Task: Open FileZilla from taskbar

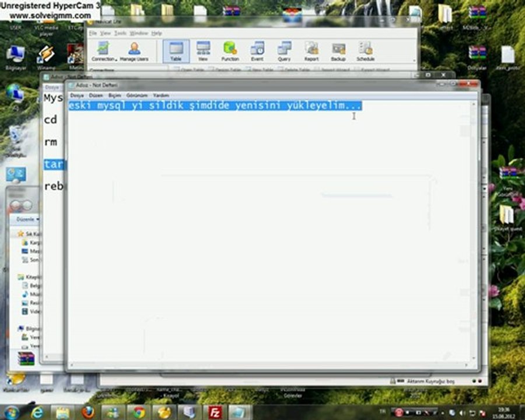Action: 214,412
